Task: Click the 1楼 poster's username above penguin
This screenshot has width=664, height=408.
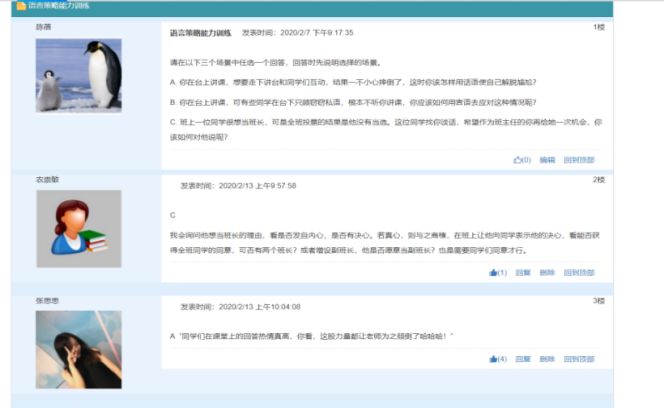Action: click(x=43, y=27)
